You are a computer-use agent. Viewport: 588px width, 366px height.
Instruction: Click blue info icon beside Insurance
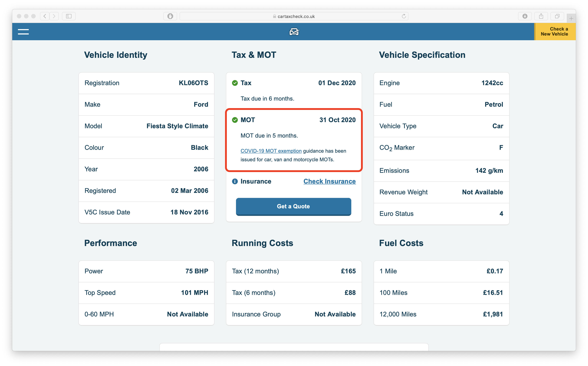(235, 181)
